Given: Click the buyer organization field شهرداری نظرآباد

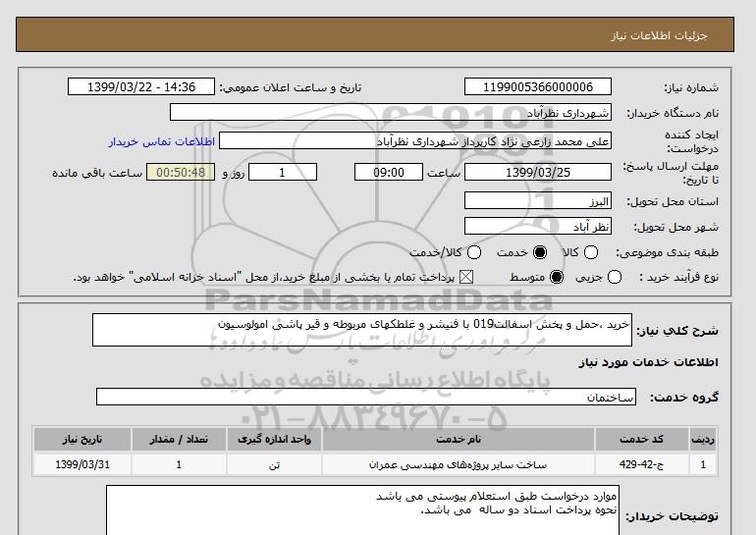Looking at the screenshot, I should pos(391,112).
